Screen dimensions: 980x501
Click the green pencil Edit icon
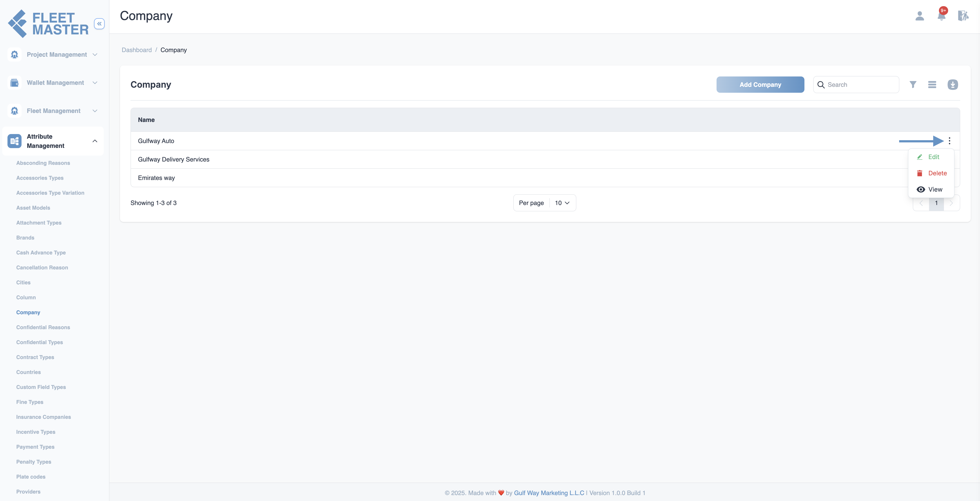point(920,157)
